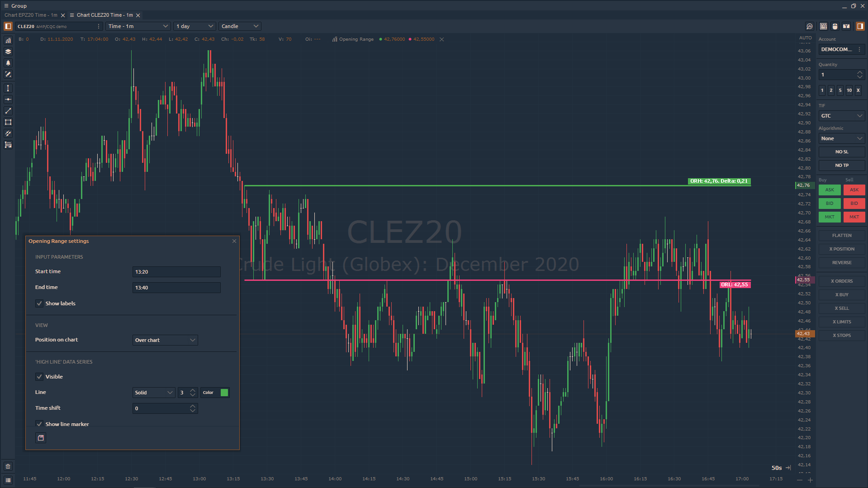Open the Candle chart type dropdown
Screen dimensions: 868x488
[x=240, y=26]
